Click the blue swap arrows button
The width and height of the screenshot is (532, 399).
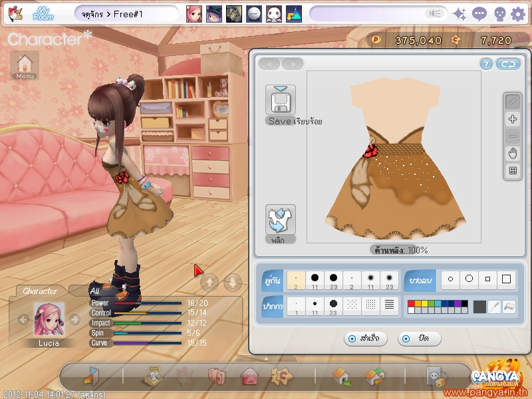coord(508,64)
